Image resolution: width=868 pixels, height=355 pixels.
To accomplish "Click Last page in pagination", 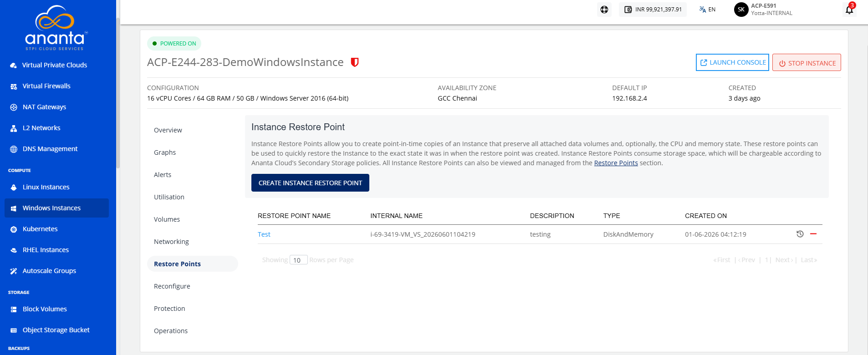I will click(809, 260).
